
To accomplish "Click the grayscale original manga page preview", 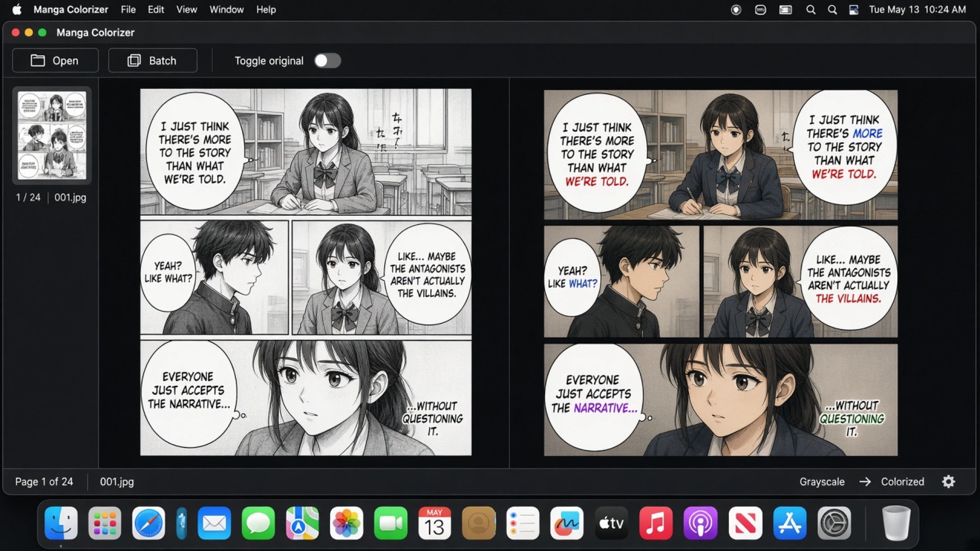I will coord(306,272).
